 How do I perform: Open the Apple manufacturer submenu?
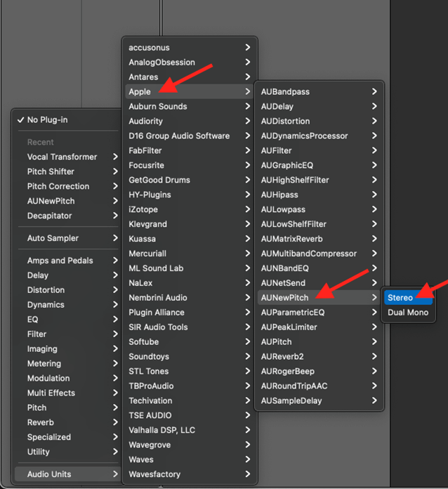point(140,92)
